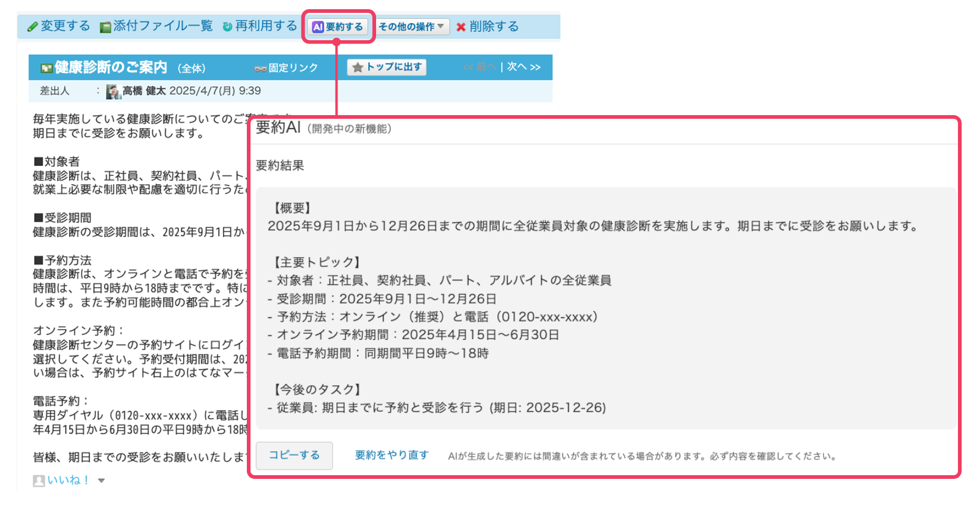Click the 要約AI panel heading
The height and width of the screenshot is (515, 980).
[x=278, y=128]
